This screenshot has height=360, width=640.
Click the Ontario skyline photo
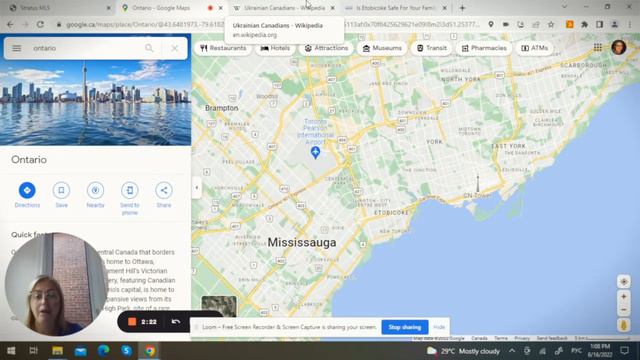(x=96, y=103)
